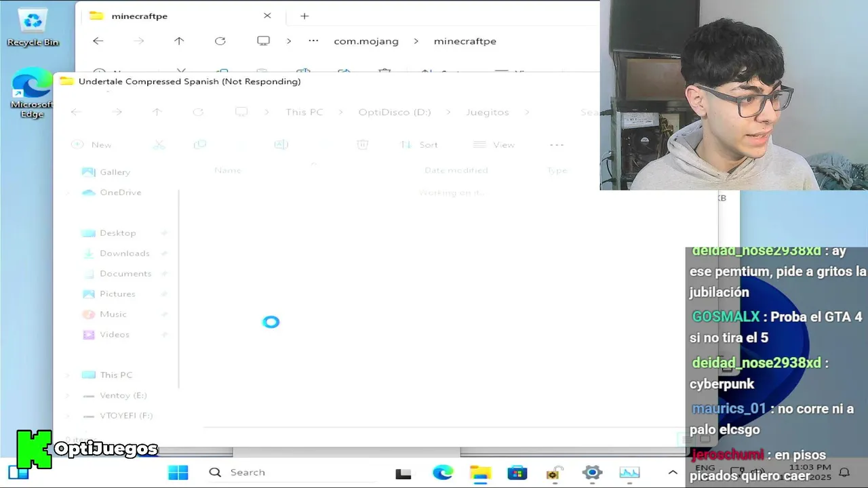Close the minecraftpe tab

(267, 16)
